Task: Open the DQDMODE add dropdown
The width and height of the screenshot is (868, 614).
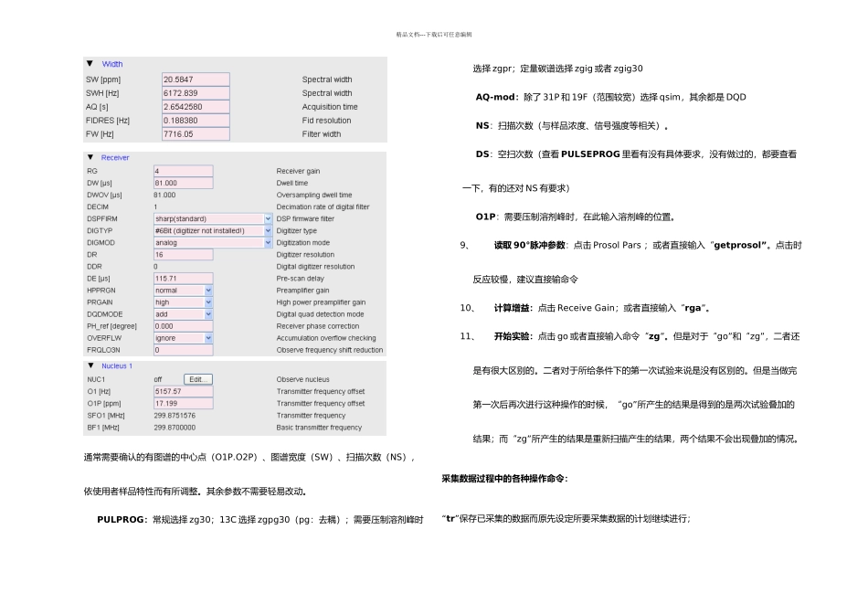Action: (208, 314)
